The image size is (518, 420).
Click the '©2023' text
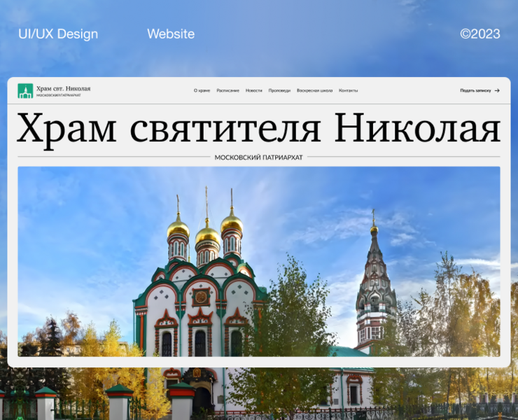click(x=480, y=34)
